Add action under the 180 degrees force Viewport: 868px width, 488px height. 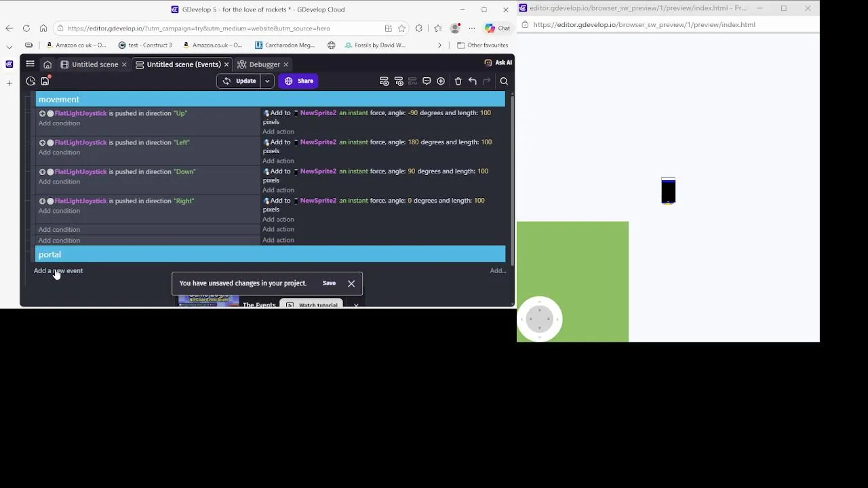tap(278, 161)
